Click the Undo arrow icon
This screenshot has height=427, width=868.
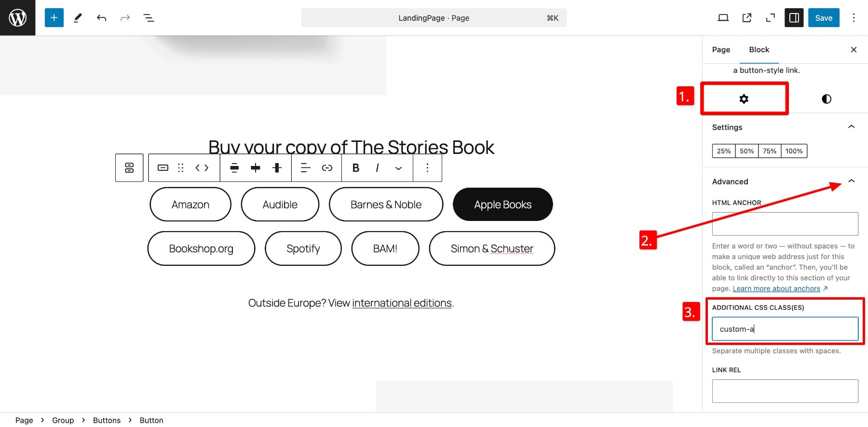click(x=101, y=17)
